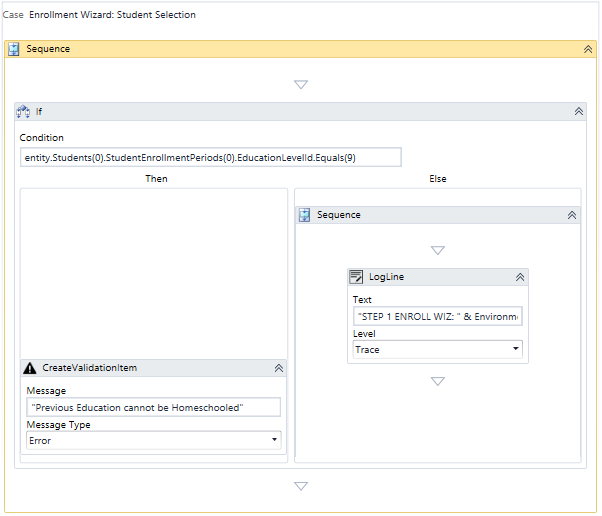602x516 pixels.
Task: Click the LogLine activity icon
Action: 356,277
